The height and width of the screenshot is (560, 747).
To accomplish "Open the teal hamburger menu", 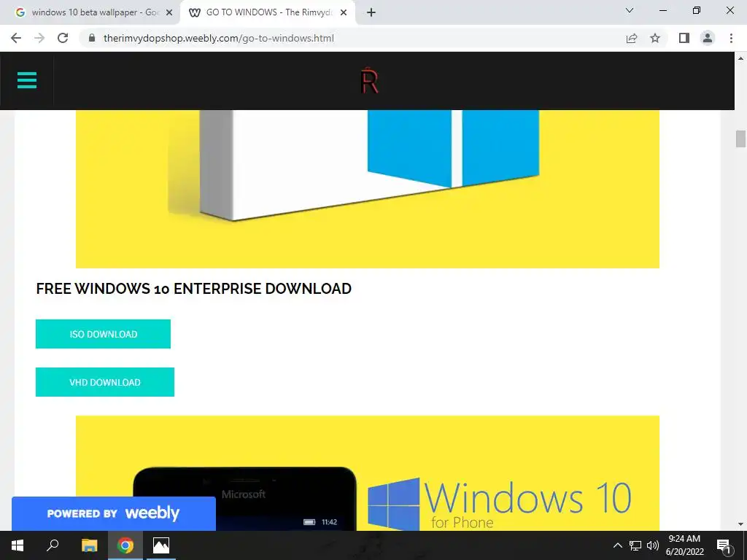I will point(27,80).
